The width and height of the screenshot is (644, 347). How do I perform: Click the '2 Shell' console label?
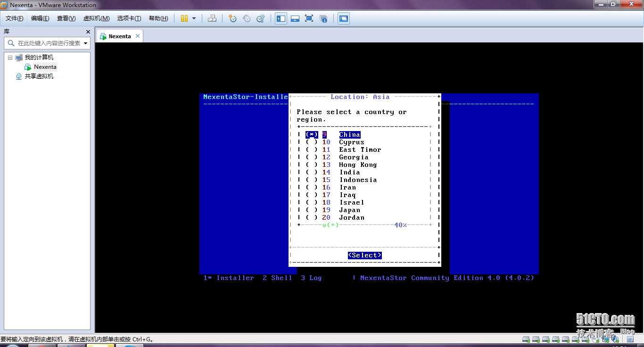[x=277, y=278]
